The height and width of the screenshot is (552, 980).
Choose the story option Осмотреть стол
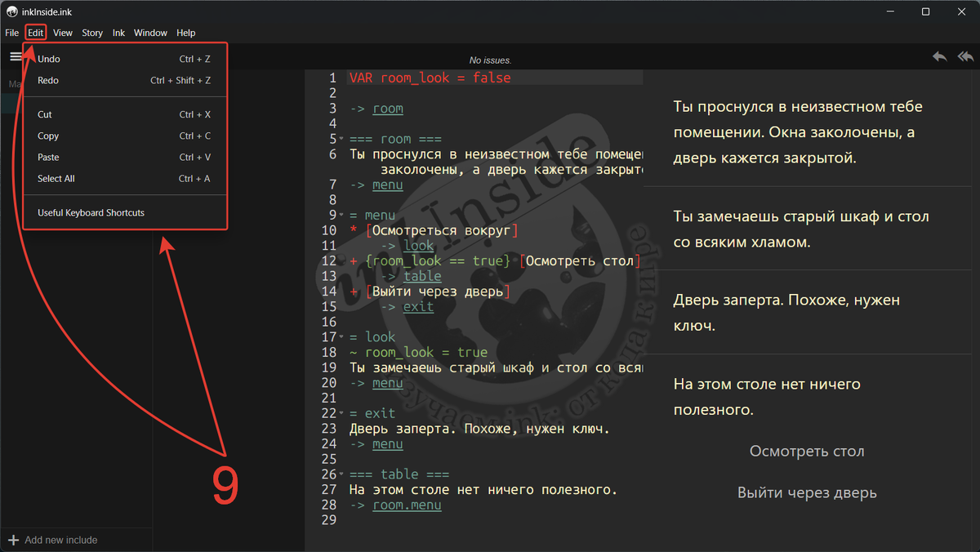[x=807, y=452]
